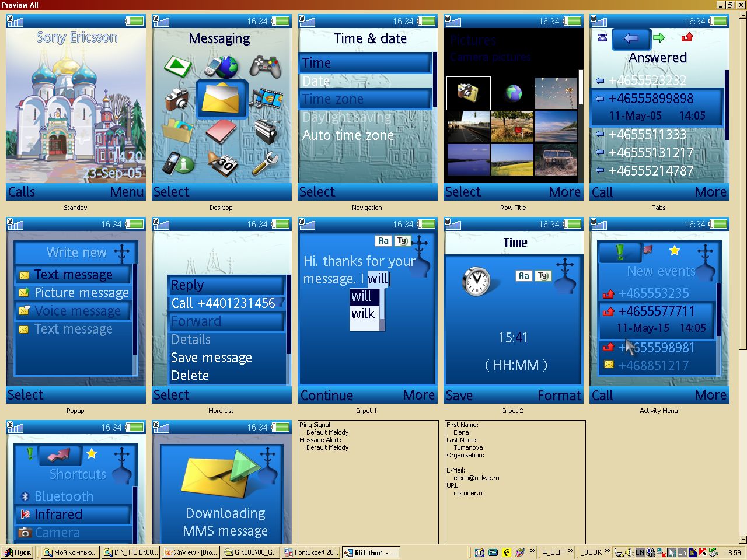Click the 'Default Melody' text under Ring Signal
747x560 pixels.
tap(327, 432)
